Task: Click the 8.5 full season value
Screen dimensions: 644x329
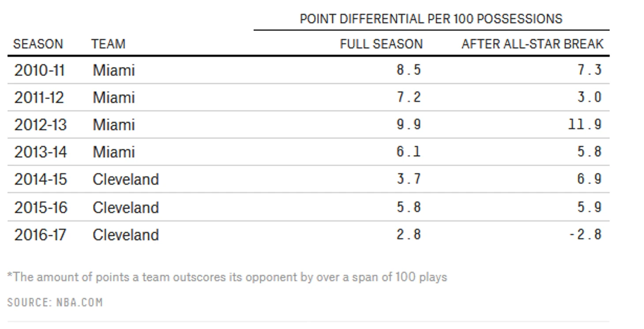Action: point(408,70)
